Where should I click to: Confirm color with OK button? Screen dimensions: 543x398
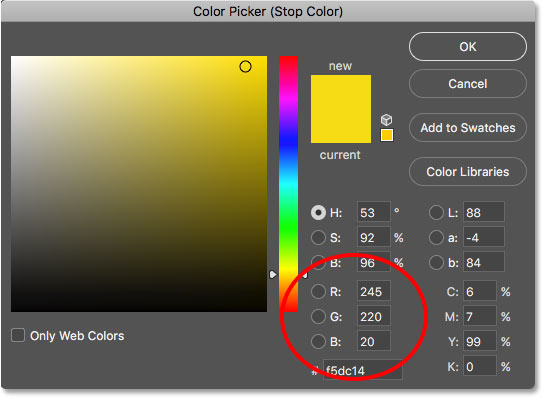468,47
